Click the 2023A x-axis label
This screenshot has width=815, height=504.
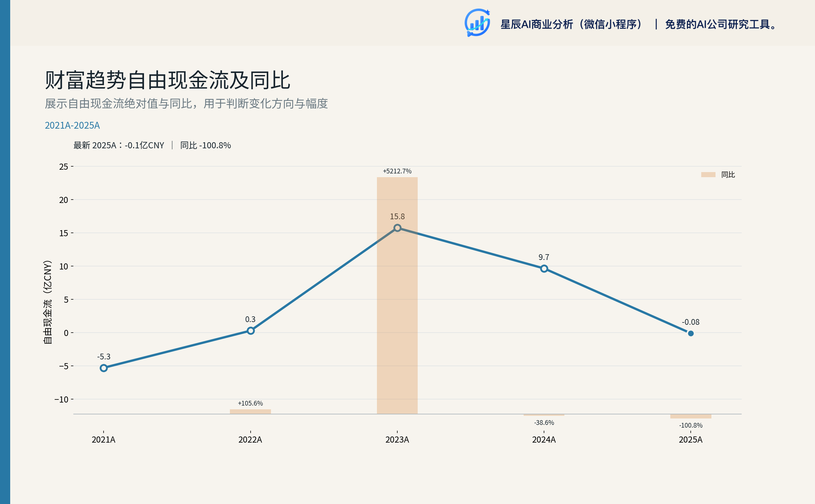click(397, 440)
